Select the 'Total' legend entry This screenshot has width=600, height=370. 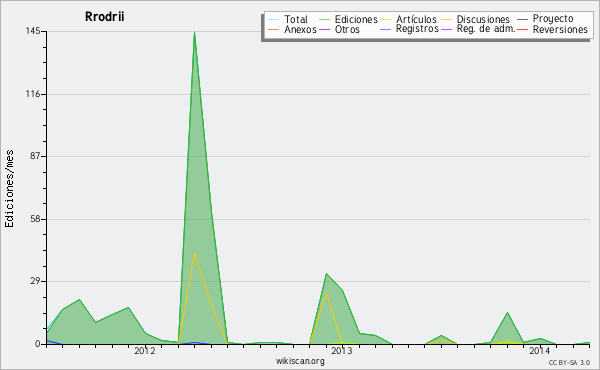296,19
